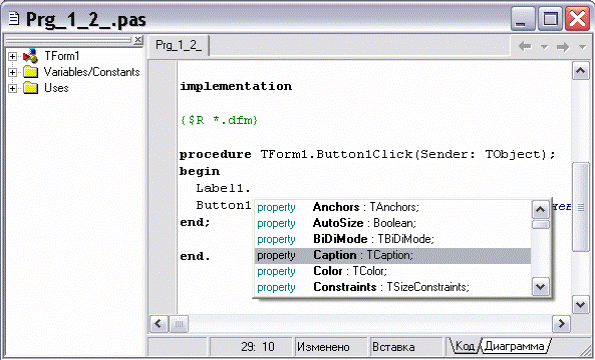The height and width of the screenshot is (360, 595).
Task: Click the procedure TForm1.Button1Click line
Action: tap(367, 154)
